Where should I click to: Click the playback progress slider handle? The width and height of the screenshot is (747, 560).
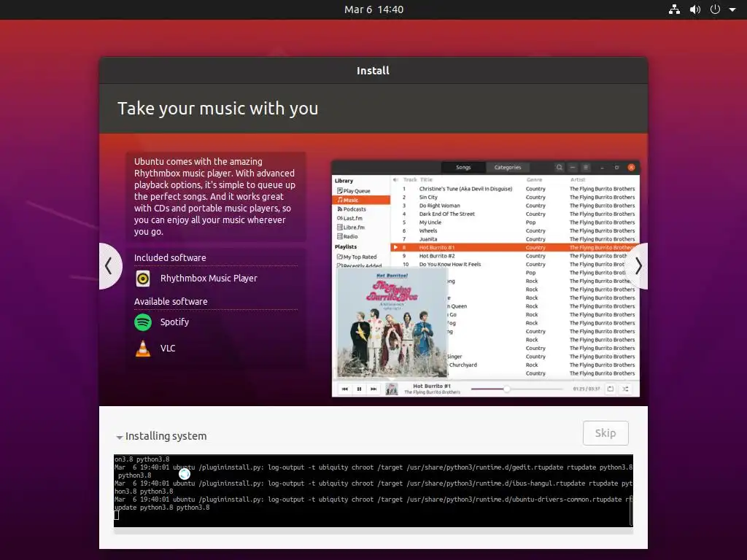coord(507,389)
